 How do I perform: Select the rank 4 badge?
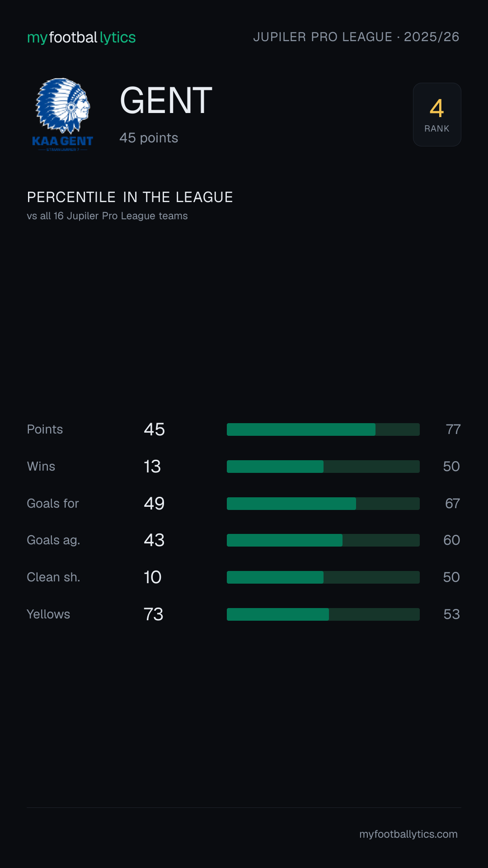pos(437,114)
